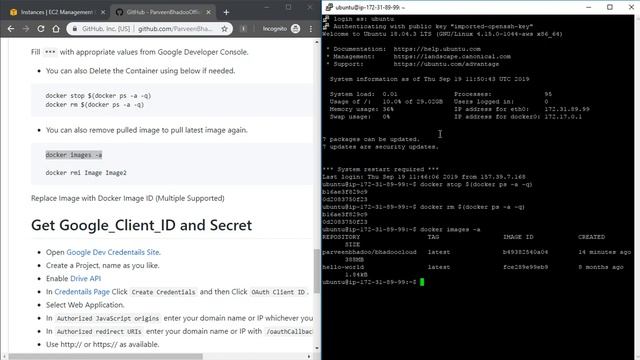Open the Drive API link
This screenshot has height=360, width=640.
click(86, 279)
